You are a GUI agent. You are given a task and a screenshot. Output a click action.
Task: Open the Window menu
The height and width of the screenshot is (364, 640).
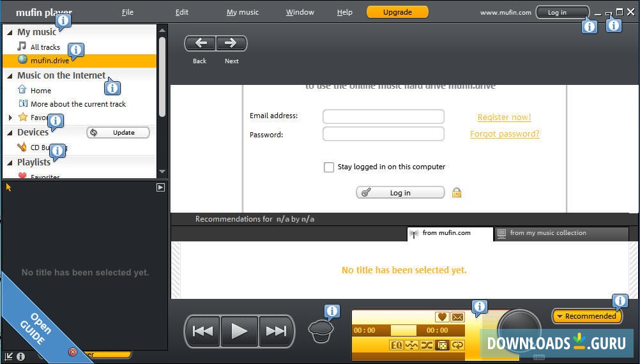[x=300, y=12]
